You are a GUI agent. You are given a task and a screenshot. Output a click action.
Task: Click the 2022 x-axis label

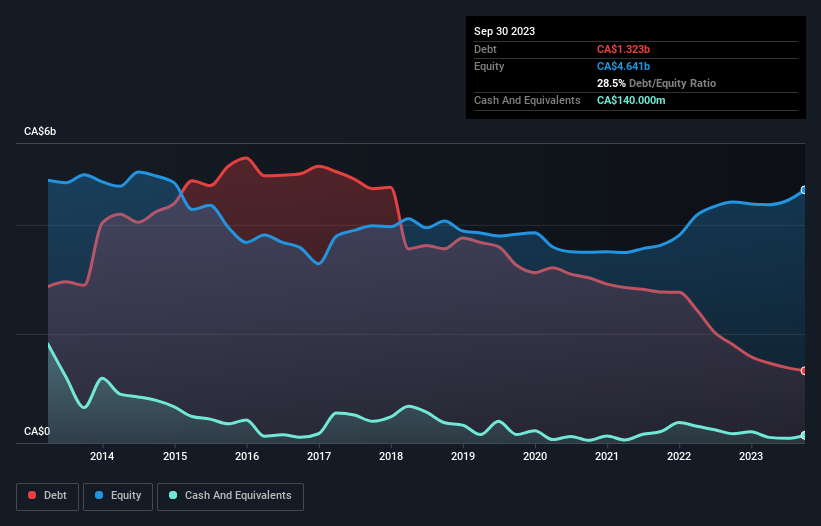(x=679, y=456)
